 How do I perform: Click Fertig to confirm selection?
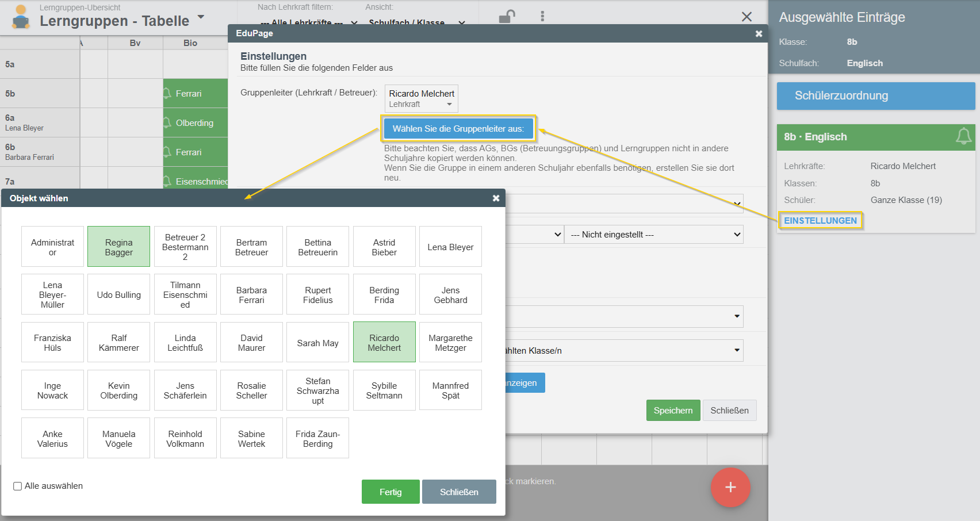click(x=391, y=492)
